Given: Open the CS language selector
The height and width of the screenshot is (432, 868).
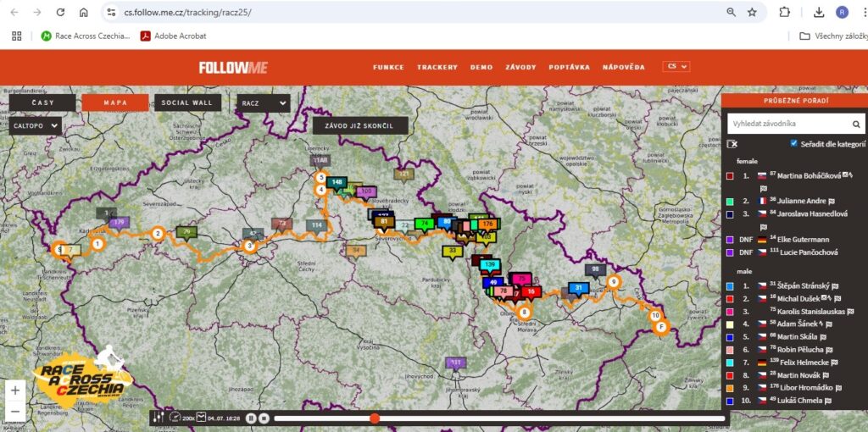Looking at the screenshot, I should [x=676, y=67].
